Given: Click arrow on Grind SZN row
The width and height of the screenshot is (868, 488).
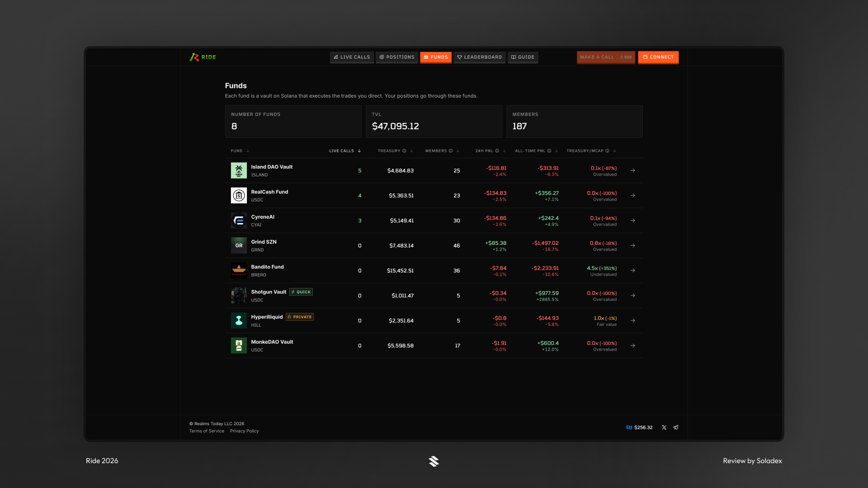Looking at the screenshot, I should click(x=633, y=245).
